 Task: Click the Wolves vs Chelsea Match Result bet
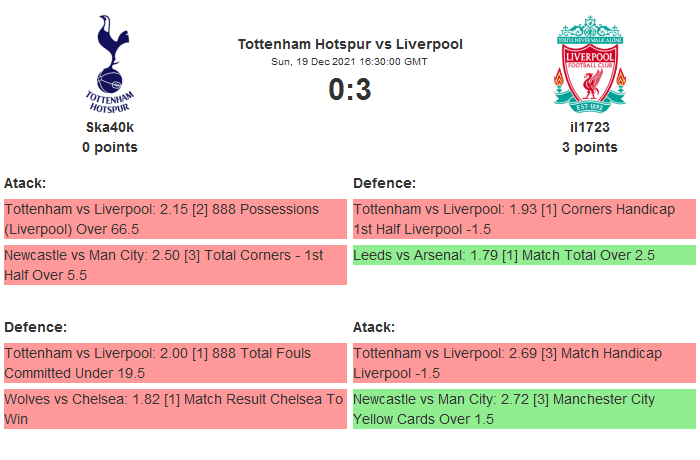174,409
